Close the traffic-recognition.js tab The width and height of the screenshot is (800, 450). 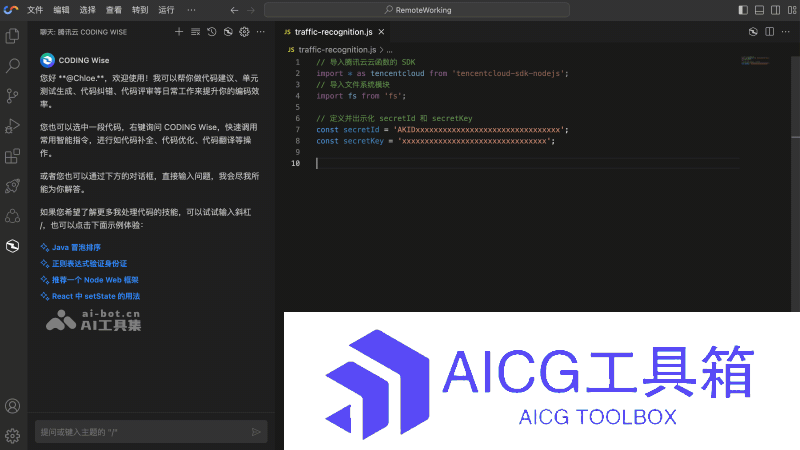click(x=381, y=32)
